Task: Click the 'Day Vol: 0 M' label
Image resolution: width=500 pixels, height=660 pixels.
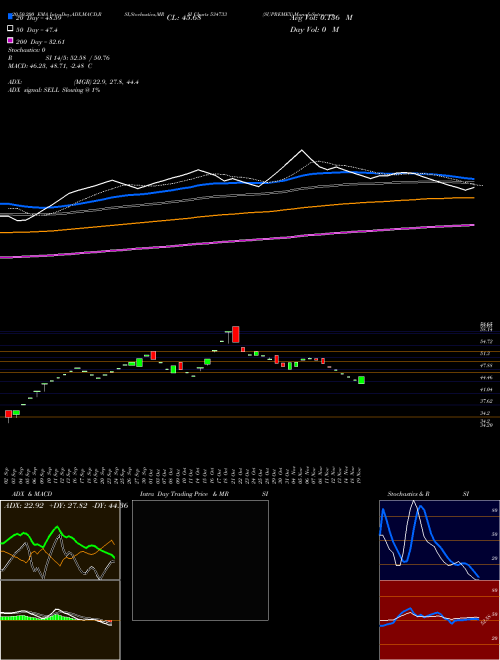Action: click(314, 29)
